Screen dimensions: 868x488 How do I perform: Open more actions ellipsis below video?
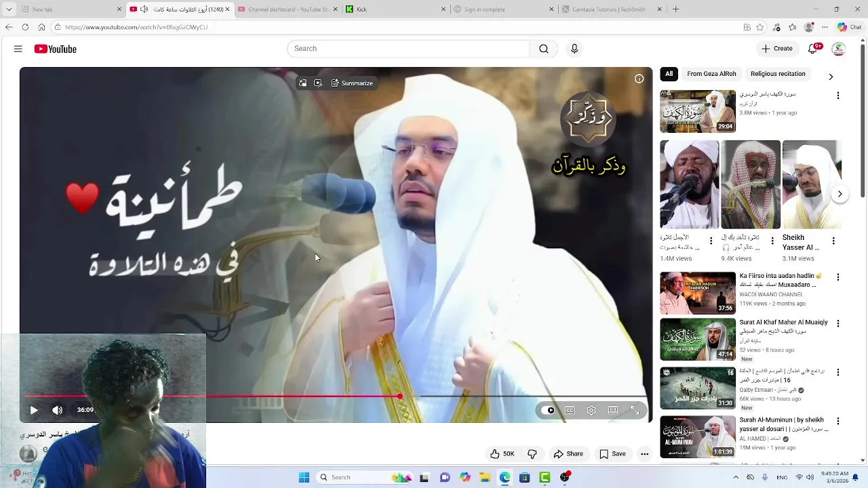645,454
